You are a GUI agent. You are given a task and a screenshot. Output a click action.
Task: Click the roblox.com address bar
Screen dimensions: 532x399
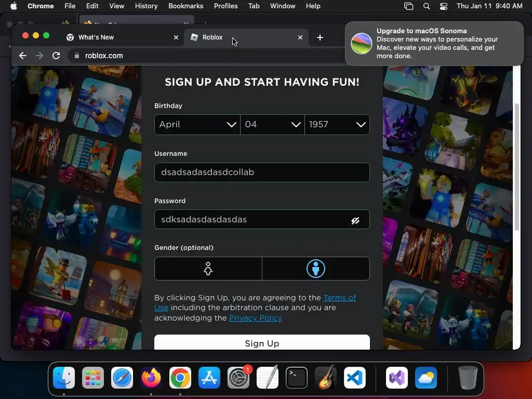(x=207, y=56)
